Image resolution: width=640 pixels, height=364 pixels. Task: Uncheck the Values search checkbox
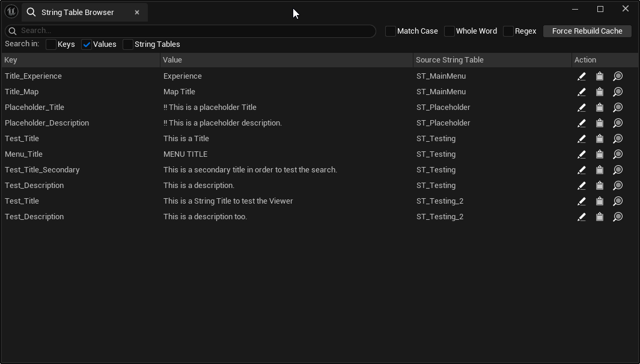[87, 44]
